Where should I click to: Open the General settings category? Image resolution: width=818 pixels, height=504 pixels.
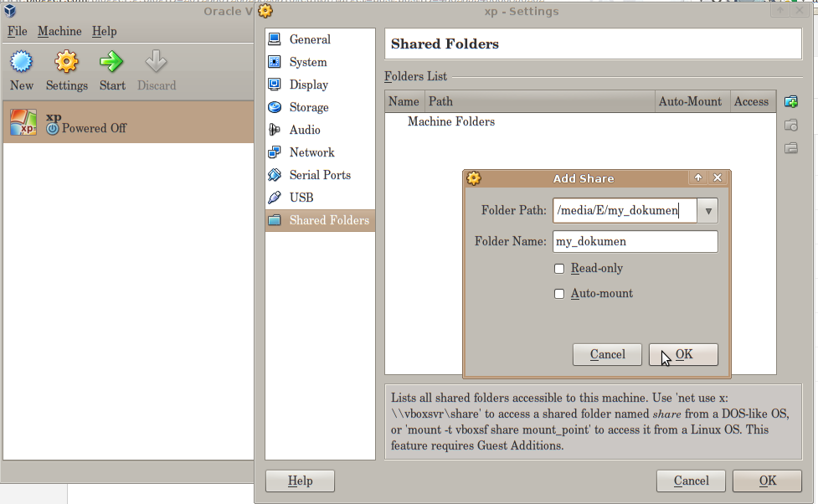(x=320, y=39)
